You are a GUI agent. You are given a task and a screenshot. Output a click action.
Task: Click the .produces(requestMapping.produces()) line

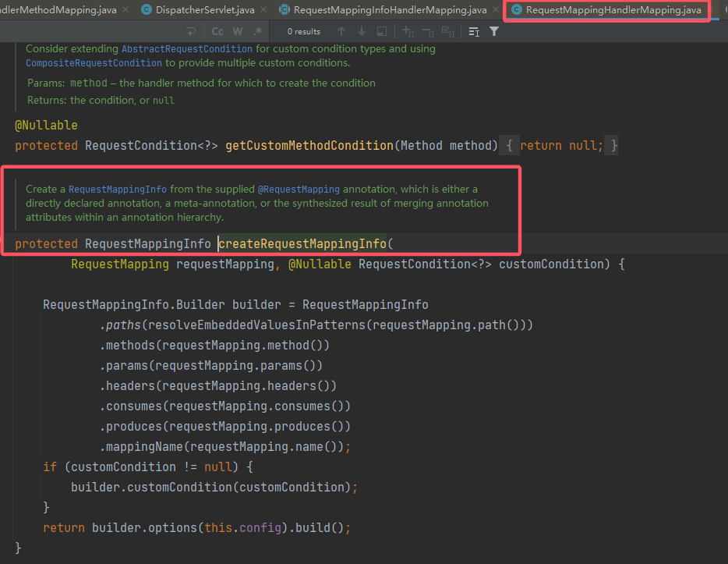pyautogui.click(x=224, y=427)
